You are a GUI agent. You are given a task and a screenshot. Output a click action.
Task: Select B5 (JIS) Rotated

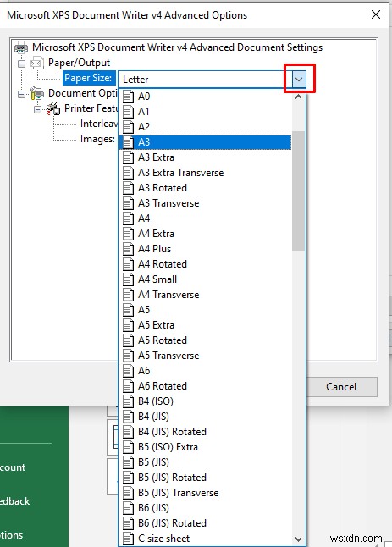205,478
